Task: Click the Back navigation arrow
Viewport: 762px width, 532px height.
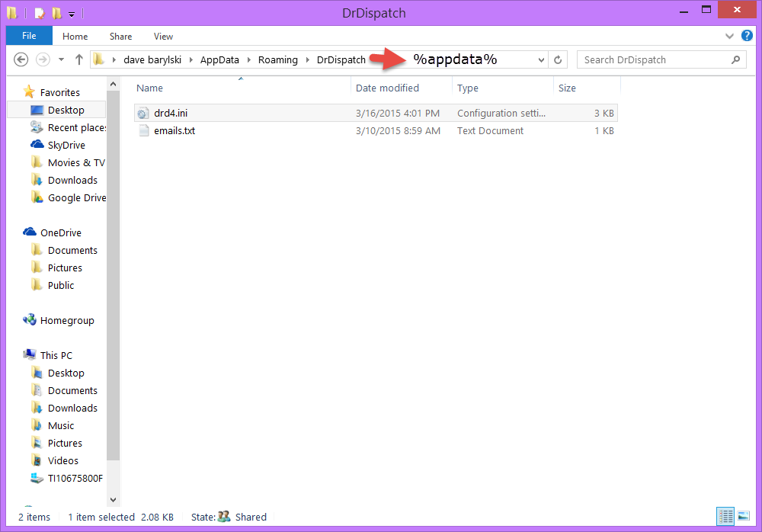Action: tap(21, 59)
